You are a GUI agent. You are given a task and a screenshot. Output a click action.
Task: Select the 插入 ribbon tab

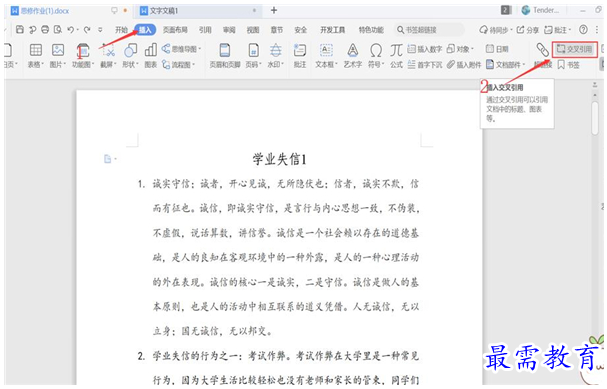coord(145,30)
